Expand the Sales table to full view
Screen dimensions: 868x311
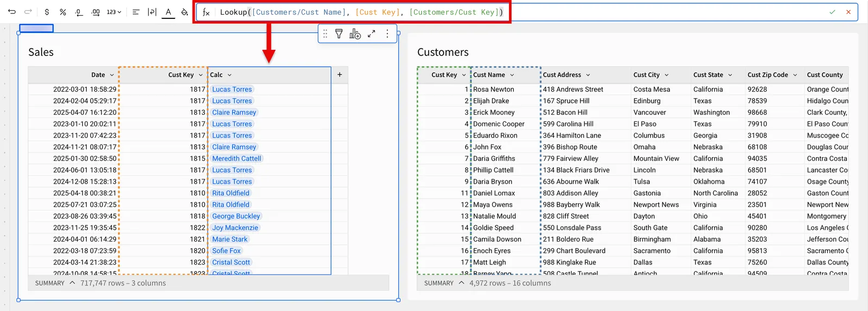[372, 34]
